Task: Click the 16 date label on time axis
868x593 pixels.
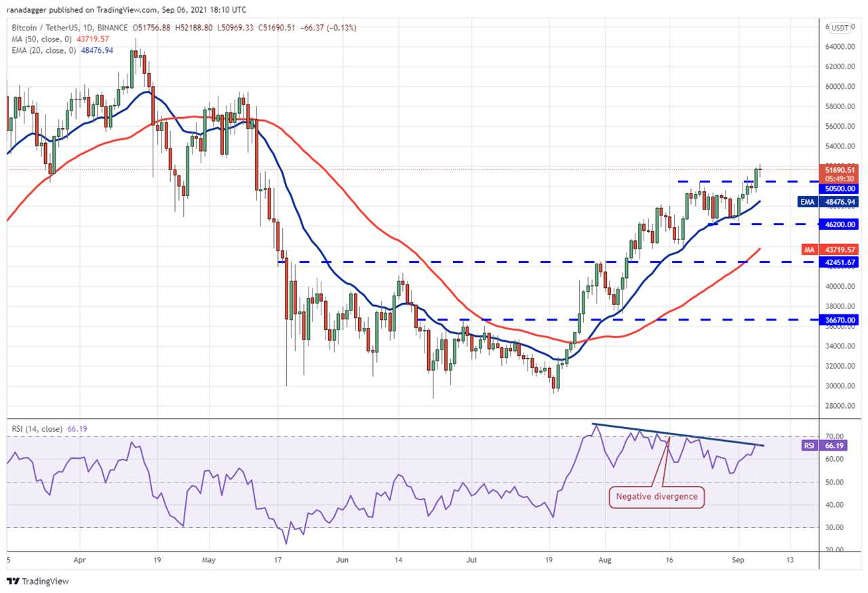Action: [670, 562]
